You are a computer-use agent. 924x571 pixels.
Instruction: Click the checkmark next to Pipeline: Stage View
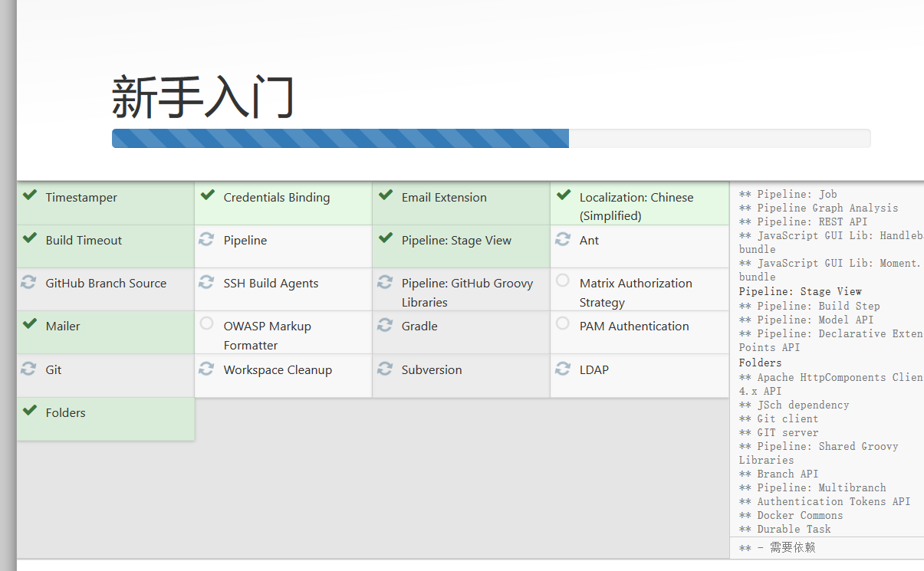pos(385,238)
